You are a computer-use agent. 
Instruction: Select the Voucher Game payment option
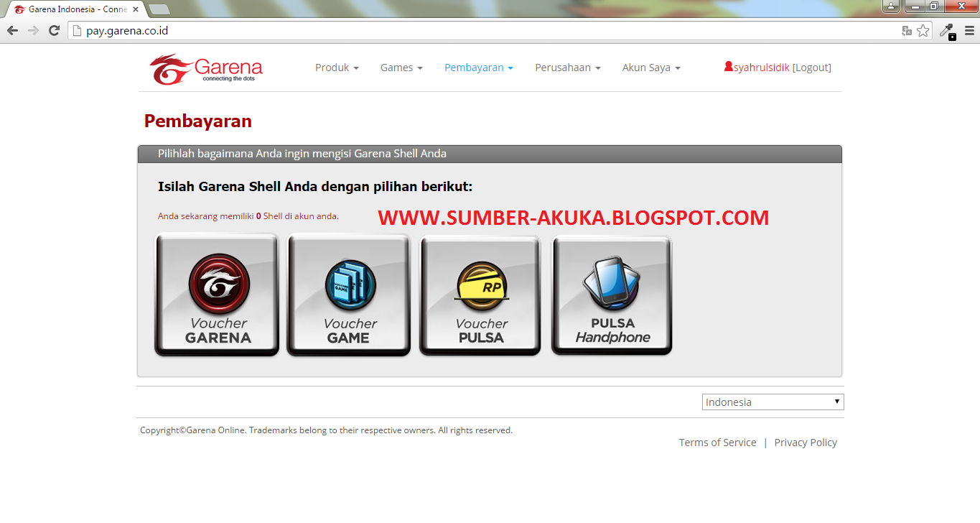click(349, 295)
